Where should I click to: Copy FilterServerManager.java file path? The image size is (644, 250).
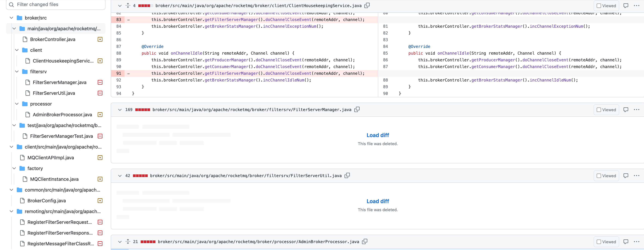(357, 110)
